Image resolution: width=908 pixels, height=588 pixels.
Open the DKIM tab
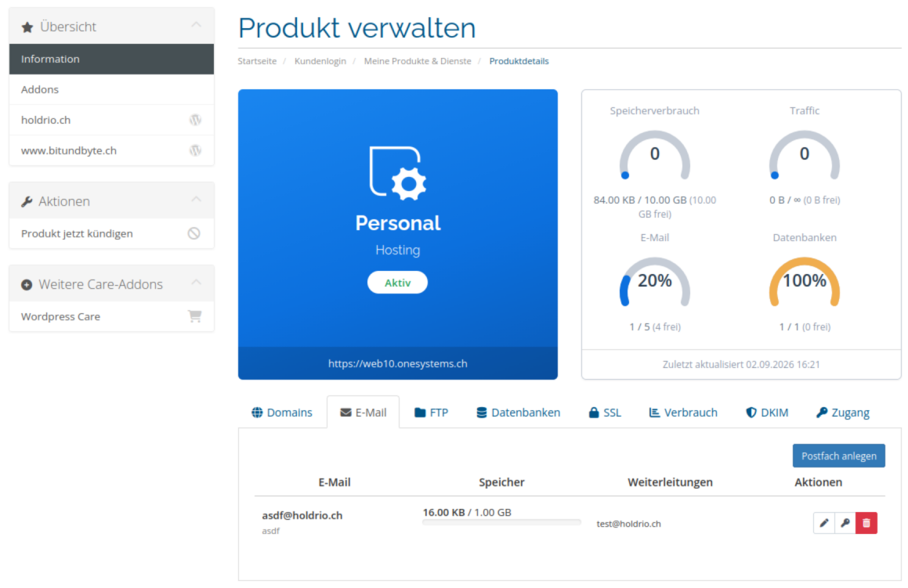[767, 413]
